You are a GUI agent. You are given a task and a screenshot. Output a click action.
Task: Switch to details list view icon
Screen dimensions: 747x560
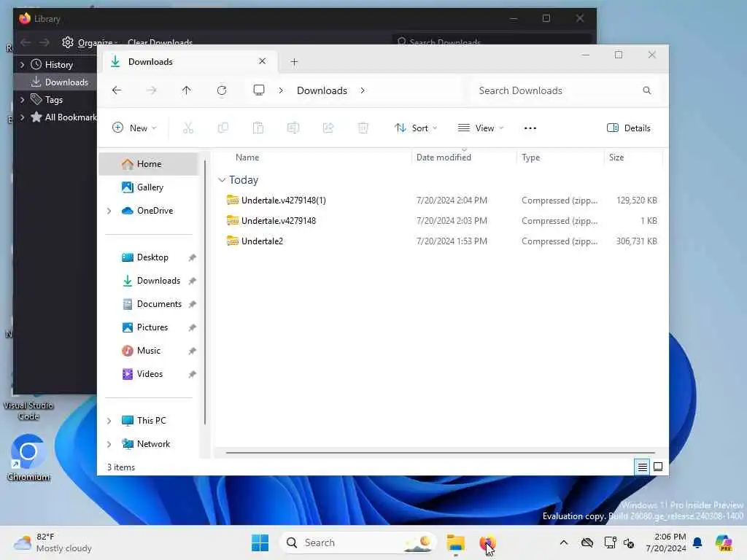(642, 467)
